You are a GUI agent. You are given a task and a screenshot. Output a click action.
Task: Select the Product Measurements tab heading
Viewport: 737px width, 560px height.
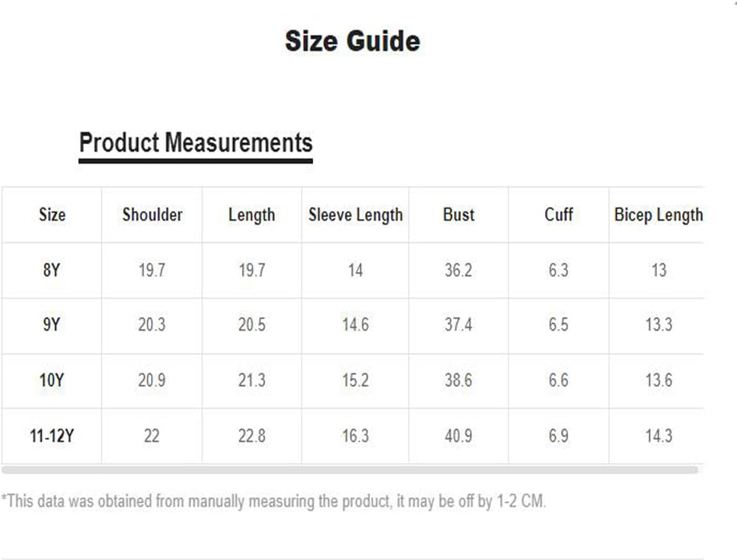pos(196,143)
